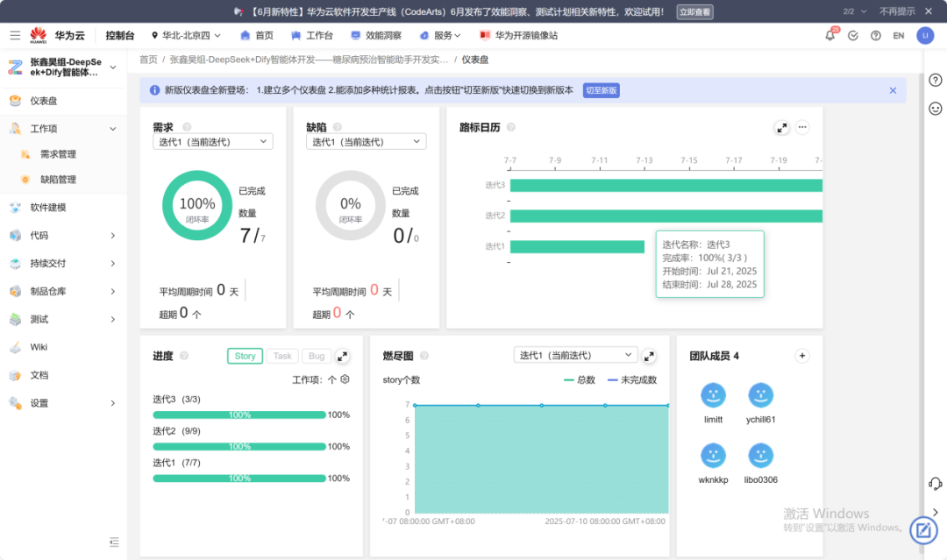Collapse the left sidebar navigation
Screen dimensions: 947x560
113,542
